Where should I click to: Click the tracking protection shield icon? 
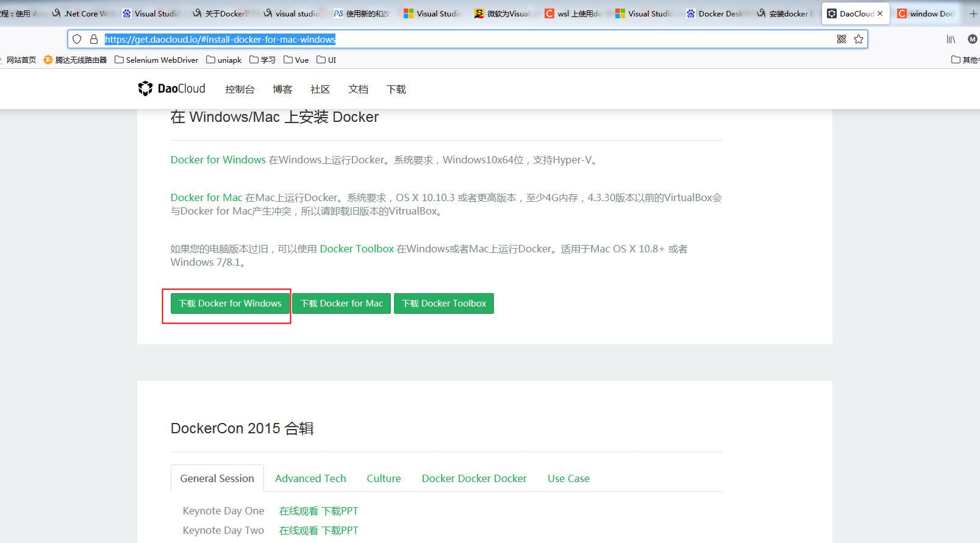click(77, 40)
